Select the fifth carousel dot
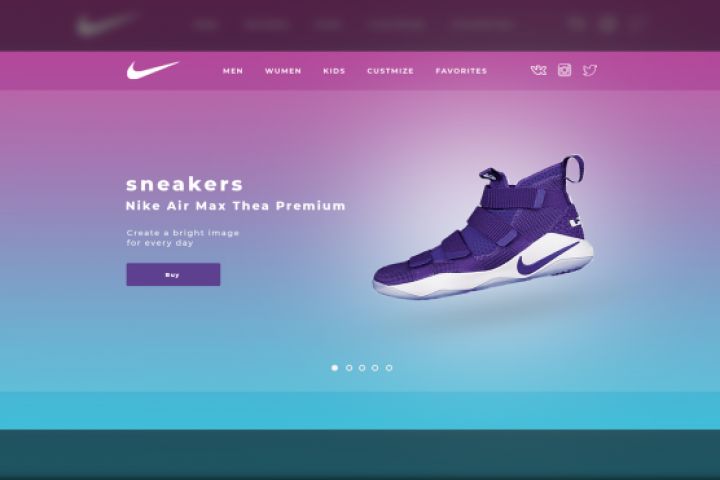Image resolution: width=720 pixels, height=480 pixels. [x=389, y=368]
